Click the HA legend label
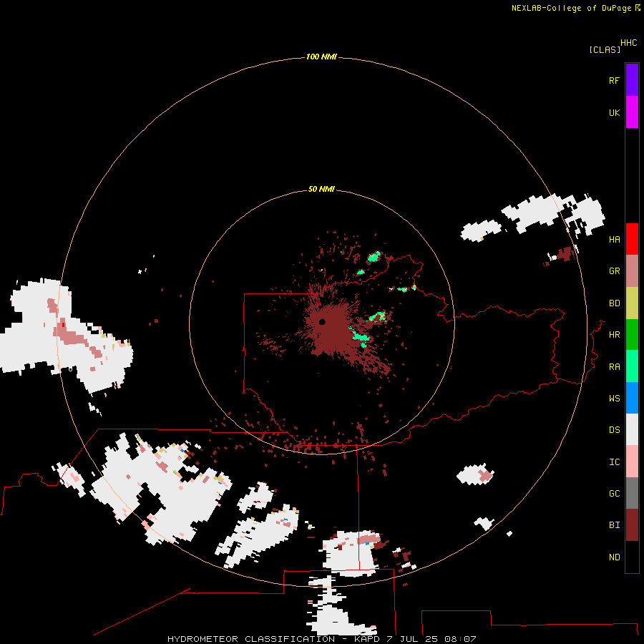The height and width of the screenshot is (644, 644). coord(615,240)
